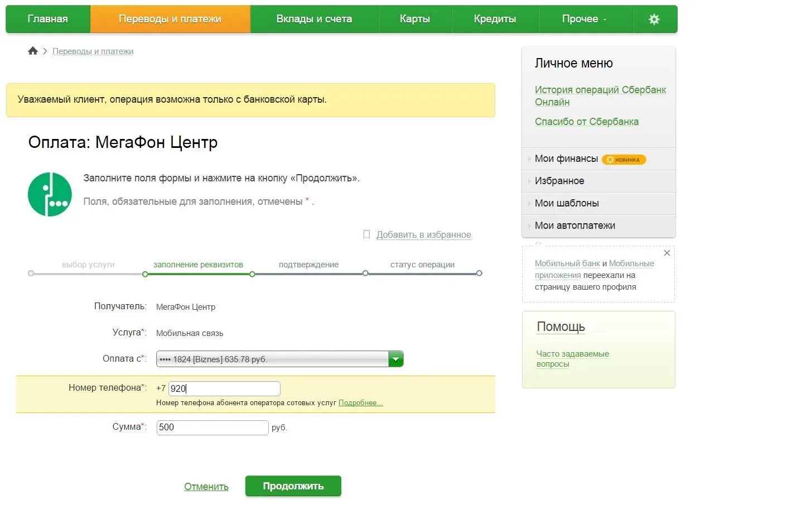Go to Главная tab
Viewport: 812px width, 509px height.
48,19
